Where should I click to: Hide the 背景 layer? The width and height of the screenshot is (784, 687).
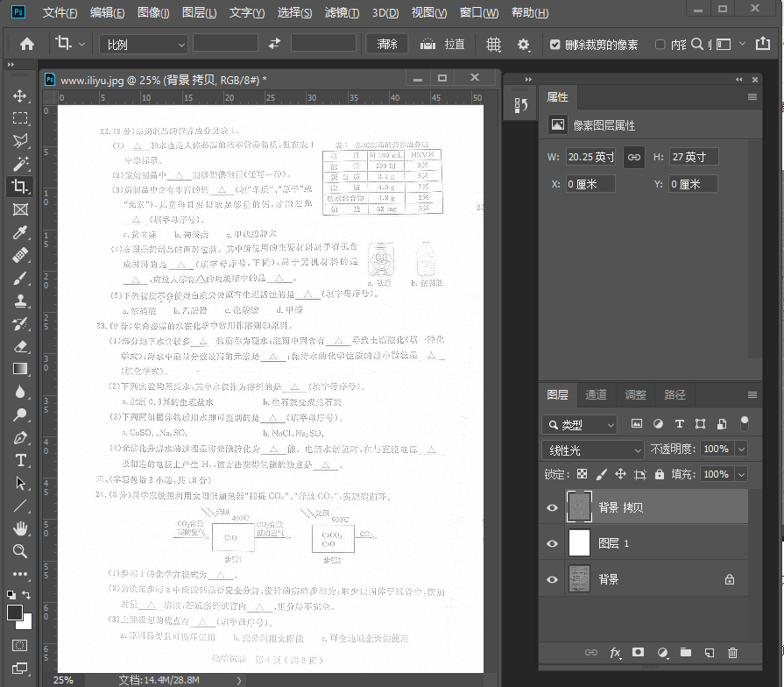pos(552,579)
